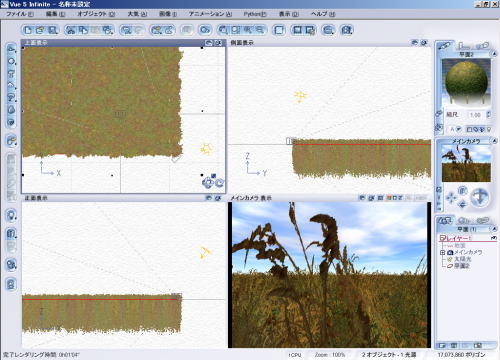Screen dimensions: 500x360
Task: Click the New file icon in the toolbar
Action: pos(28,30)
